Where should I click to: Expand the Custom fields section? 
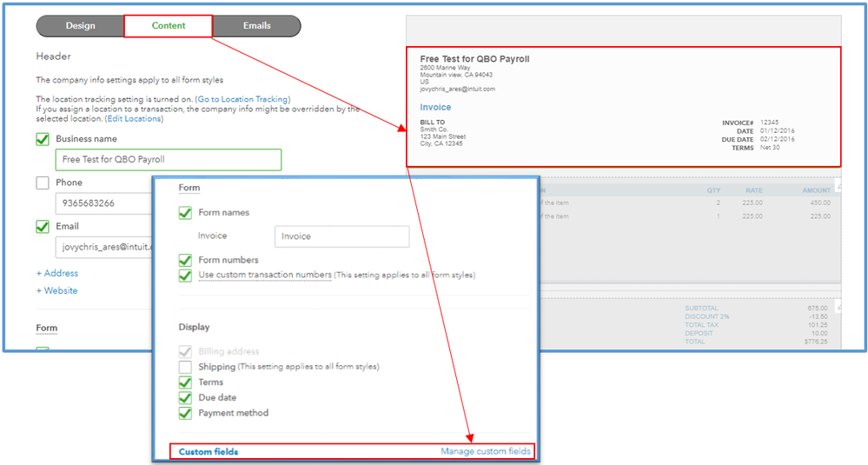209,452
